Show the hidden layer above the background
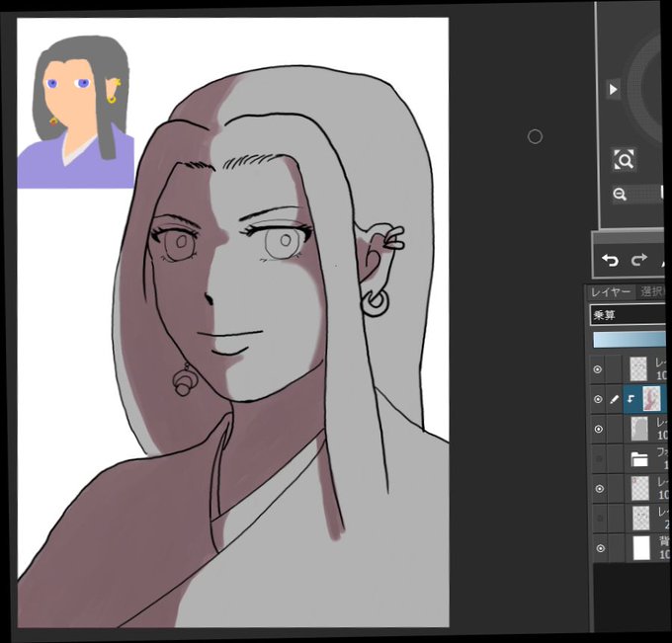The width and height of the screenshot is (672, 643). tap(600, 519)
